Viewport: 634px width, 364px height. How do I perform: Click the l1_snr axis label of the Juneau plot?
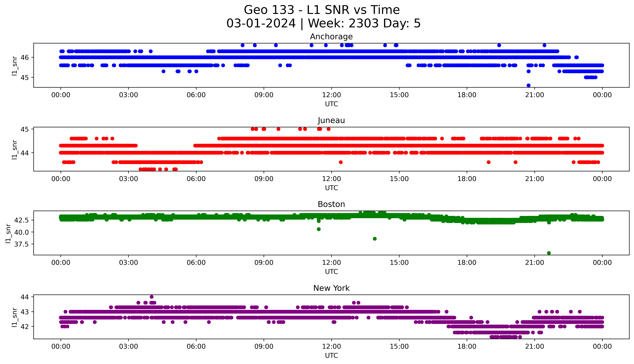pyautogui.click(x=15, y=150)
